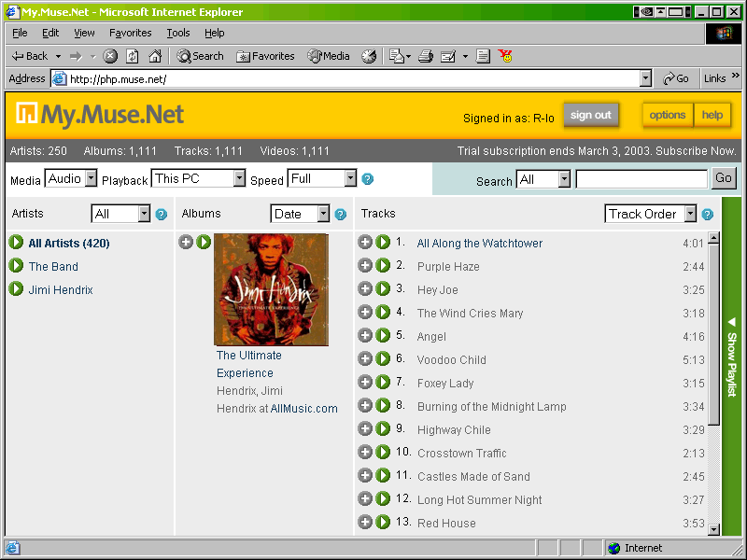Add Crosstown Traffic to playlist
The image size is (747, 560).
coord(365,452)
